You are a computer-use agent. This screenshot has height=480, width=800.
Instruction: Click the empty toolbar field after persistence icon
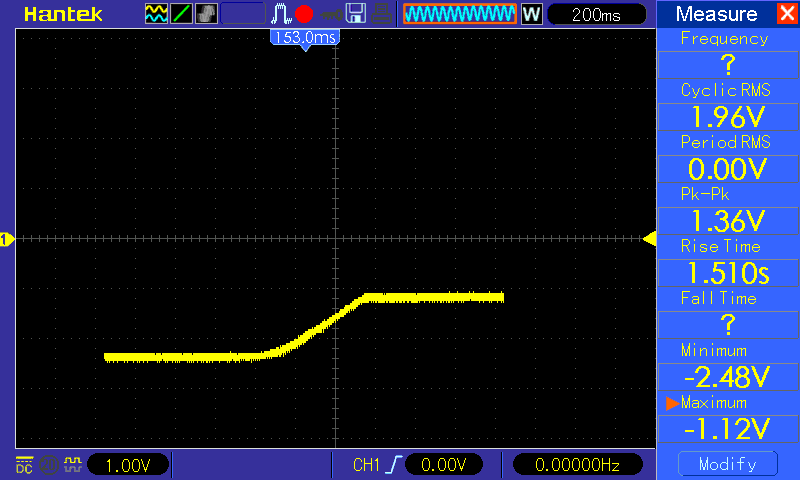[x=243, y=14]
